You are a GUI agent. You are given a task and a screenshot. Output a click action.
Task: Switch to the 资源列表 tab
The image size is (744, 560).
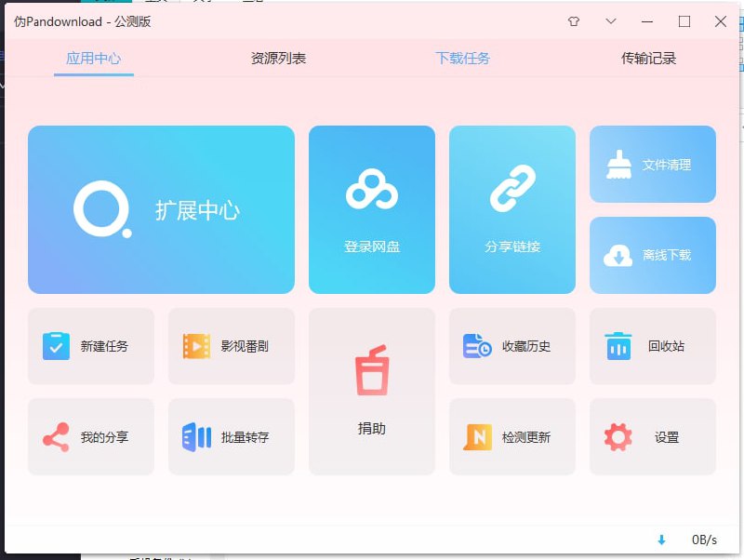[x=278, y=57]
